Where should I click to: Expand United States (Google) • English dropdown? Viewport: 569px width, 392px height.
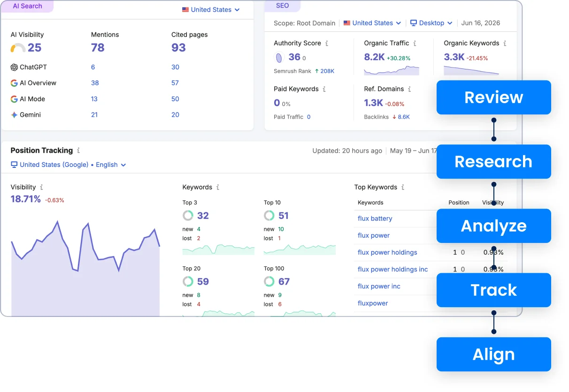[x=69, y=165]
